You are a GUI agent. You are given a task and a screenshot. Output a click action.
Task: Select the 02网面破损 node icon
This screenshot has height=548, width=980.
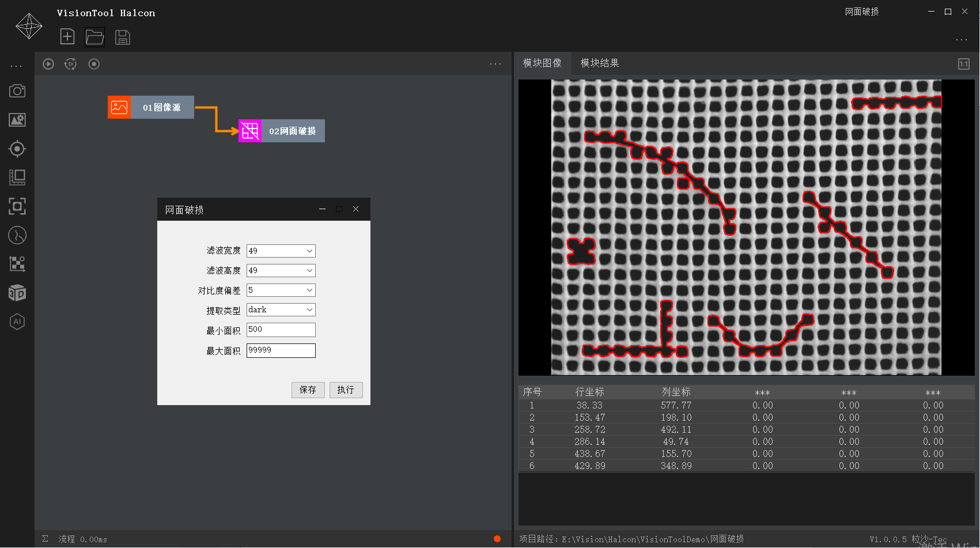coord(250,131)
